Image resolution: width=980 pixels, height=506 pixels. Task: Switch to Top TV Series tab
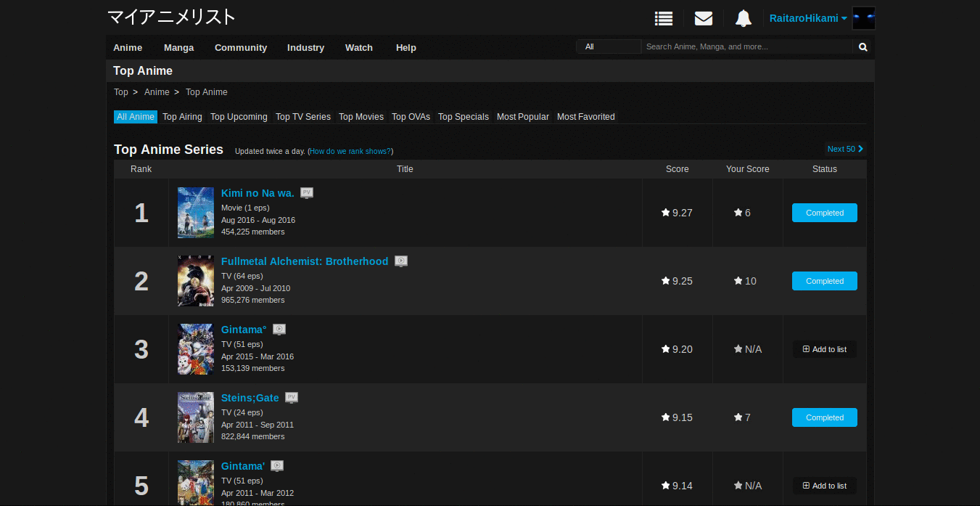303,117
